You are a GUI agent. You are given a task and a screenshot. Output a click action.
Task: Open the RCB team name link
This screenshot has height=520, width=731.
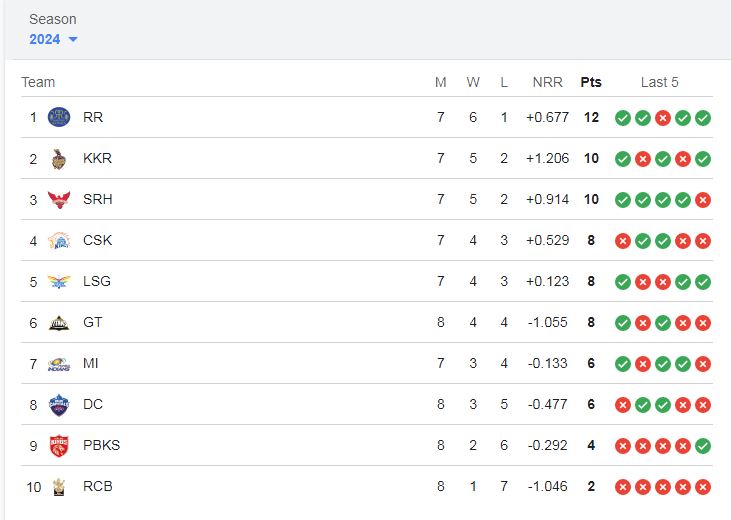[97, 486]
